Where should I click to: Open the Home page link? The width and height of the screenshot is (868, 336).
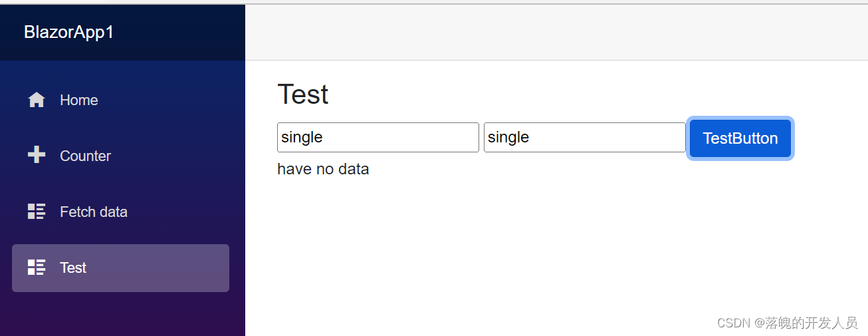78,100
